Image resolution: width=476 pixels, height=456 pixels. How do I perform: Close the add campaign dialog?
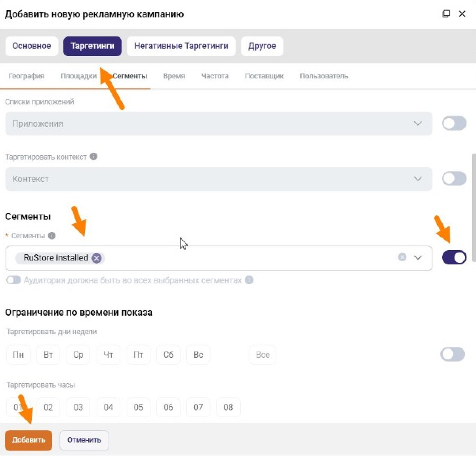[462, 14]
